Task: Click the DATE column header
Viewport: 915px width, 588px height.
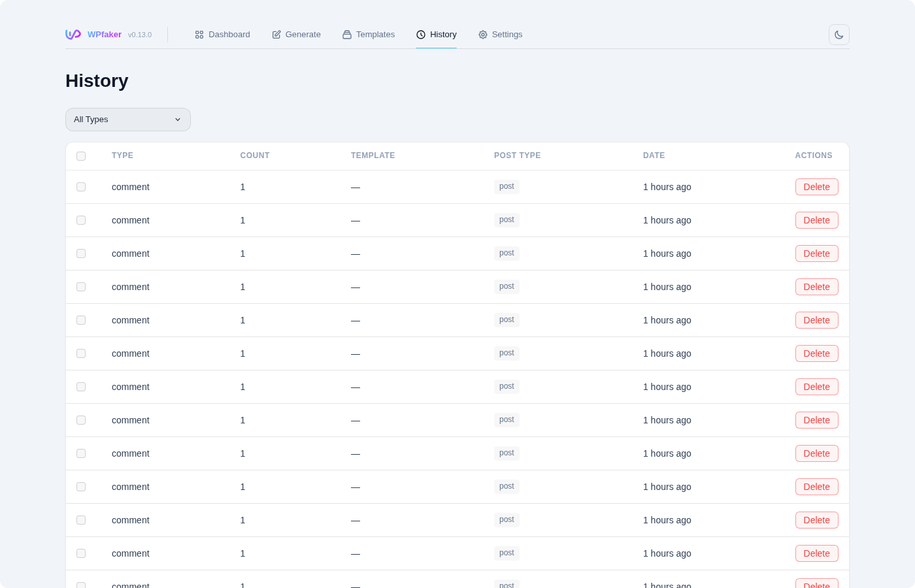Action: [654, 155]
